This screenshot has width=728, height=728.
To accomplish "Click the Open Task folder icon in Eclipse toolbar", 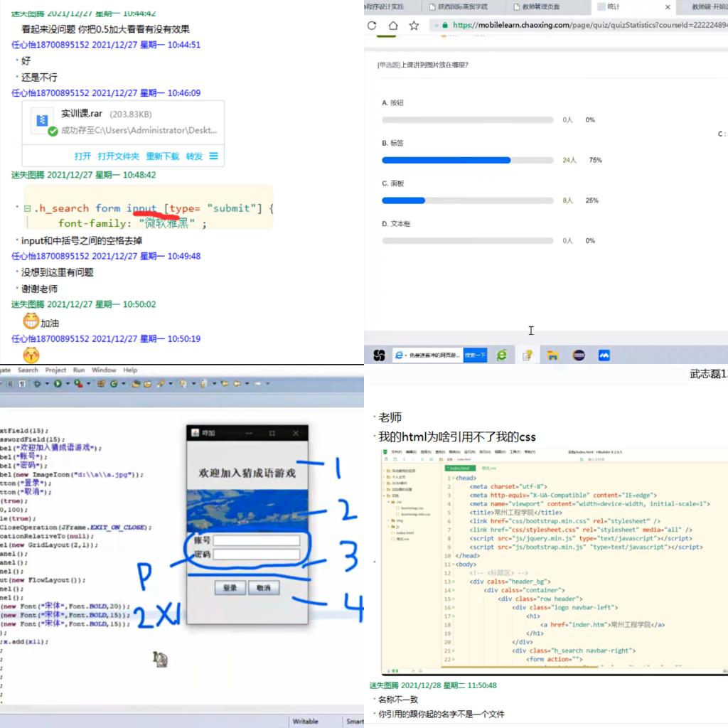I will (148, 383).
